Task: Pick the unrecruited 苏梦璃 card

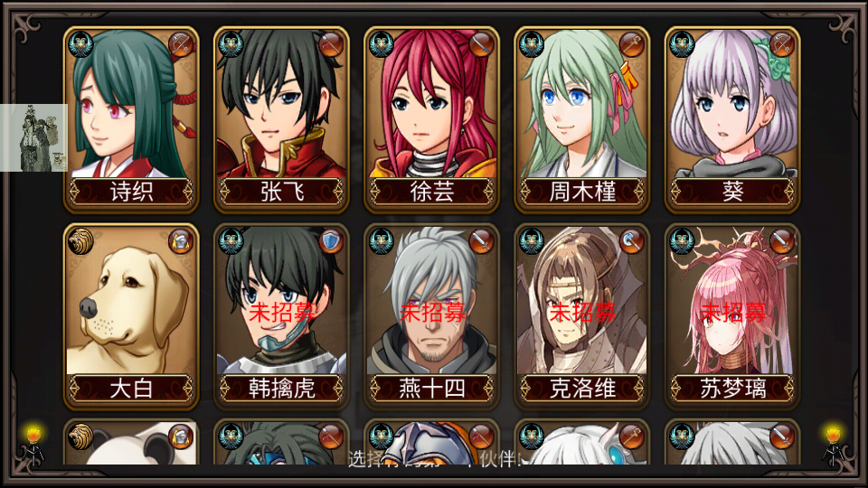Action: [x=732, y=316]
